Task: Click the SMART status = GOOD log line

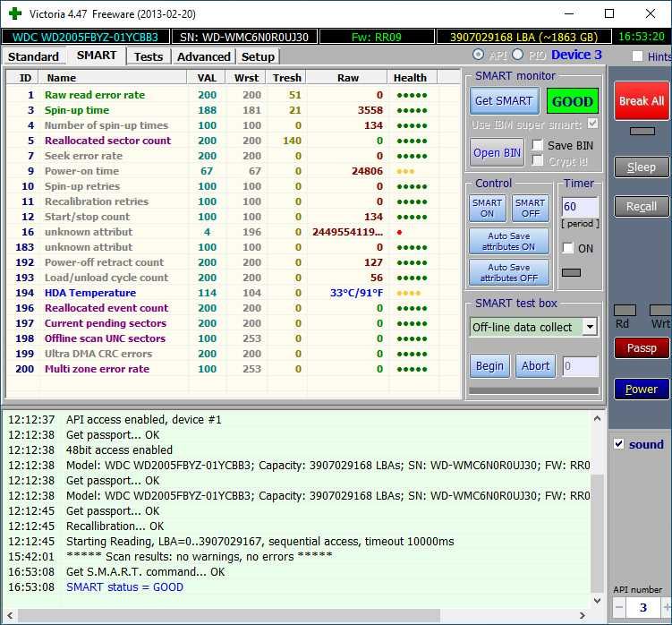Action: pyautogui.click(x=124, y=586)
